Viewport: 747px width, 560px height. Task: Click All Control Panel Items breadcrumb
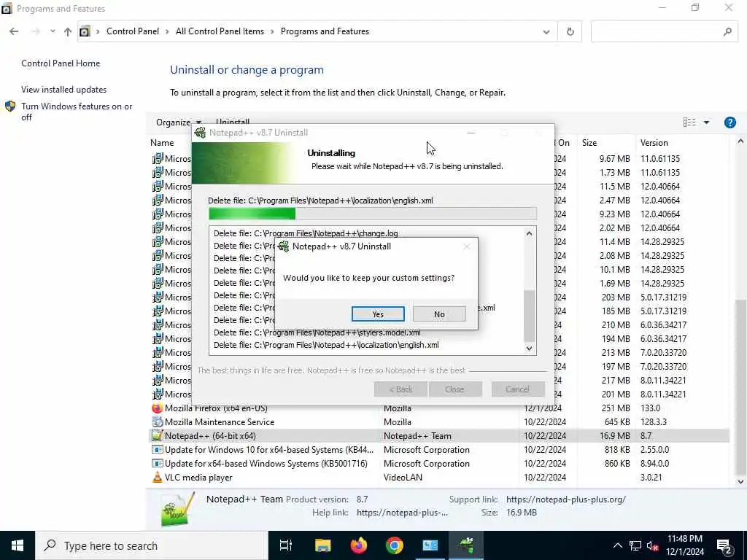[x=220, y=31]
